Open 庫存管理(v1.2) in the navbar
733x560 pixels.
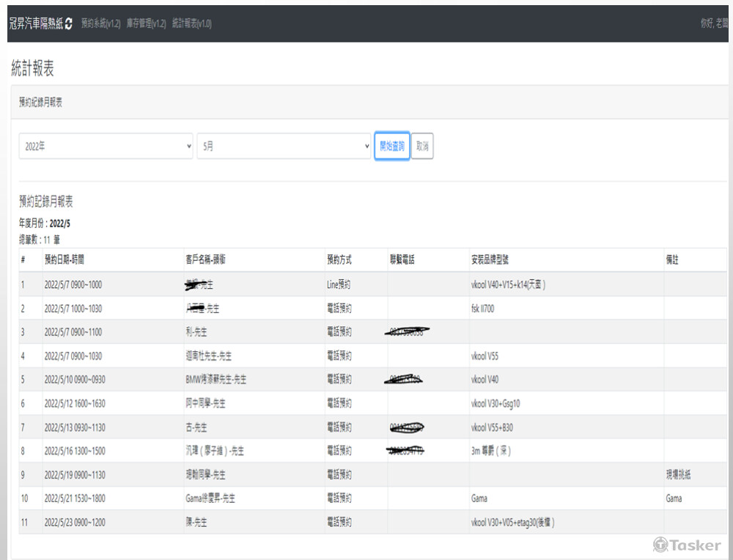146,23
